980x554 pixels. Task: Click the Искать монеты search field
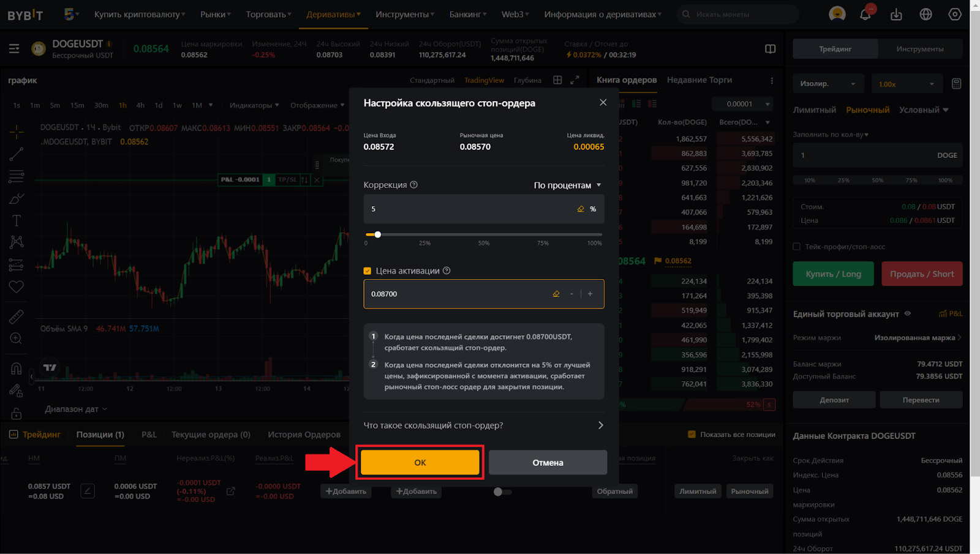[x=737, y=14]
